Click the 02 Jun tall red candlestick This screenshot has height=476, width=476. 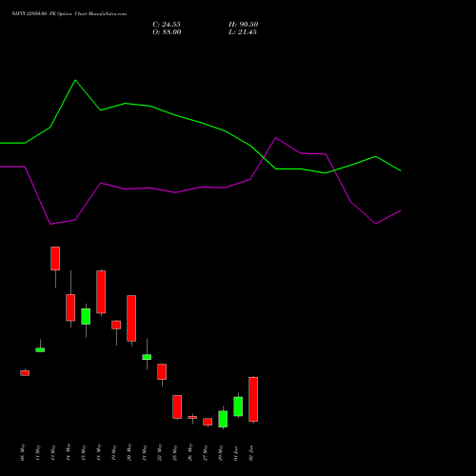[x=253, y=399]
